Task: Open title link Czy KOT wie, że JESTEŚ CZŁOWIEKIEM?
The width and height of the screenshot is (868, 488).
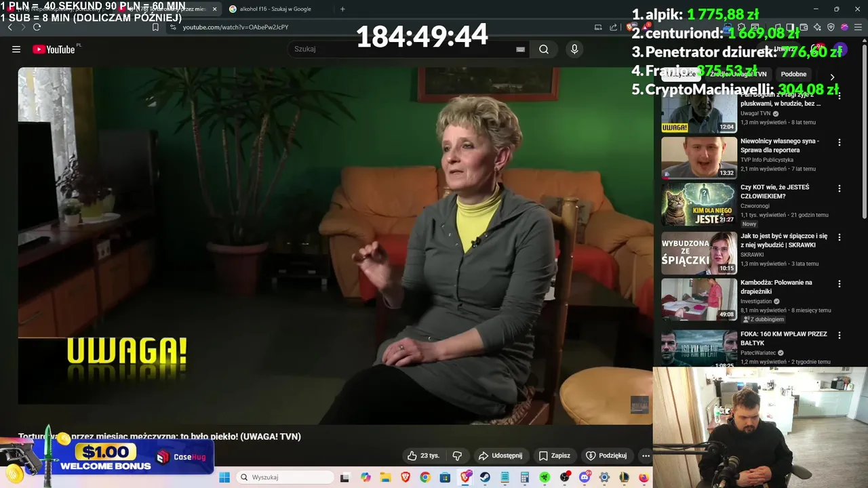Action: coord(774,191)
